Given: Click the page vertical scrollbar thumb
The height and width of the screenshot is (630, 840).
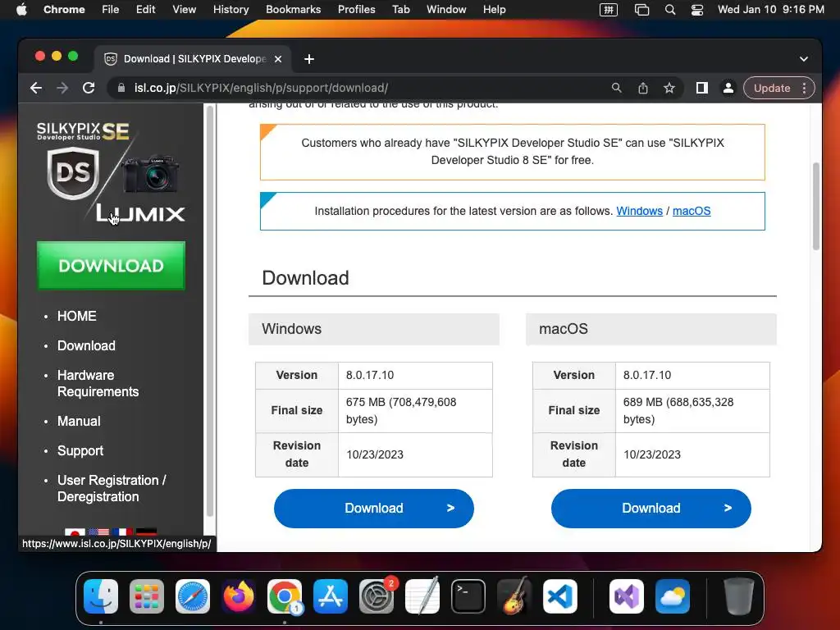Looking at the screenshot, I should click(816, 206).
